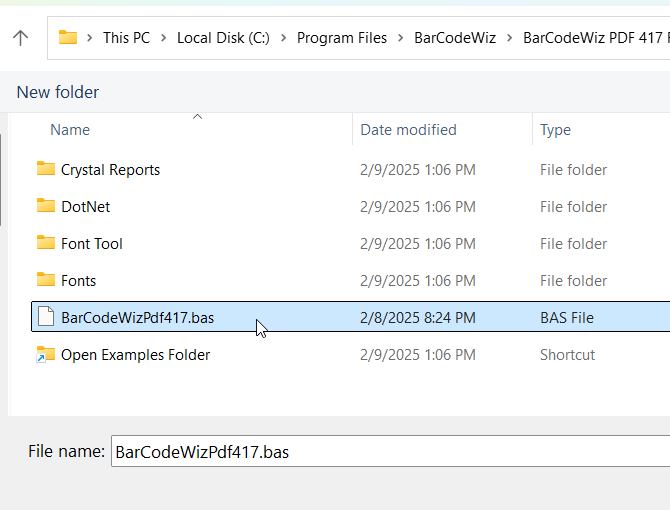Image resolution: width=670 pixels, height=510 pixels.
Task: Click BAS File type cell
Action: 567,318
